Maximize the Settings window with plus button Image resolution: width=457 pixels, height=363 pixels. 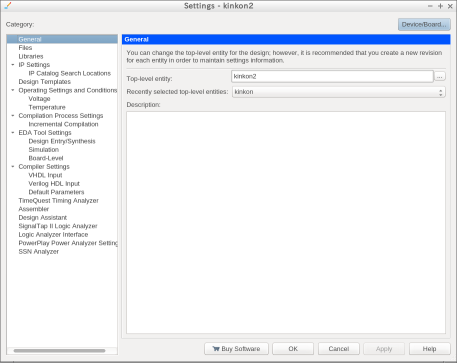[440, 6]
